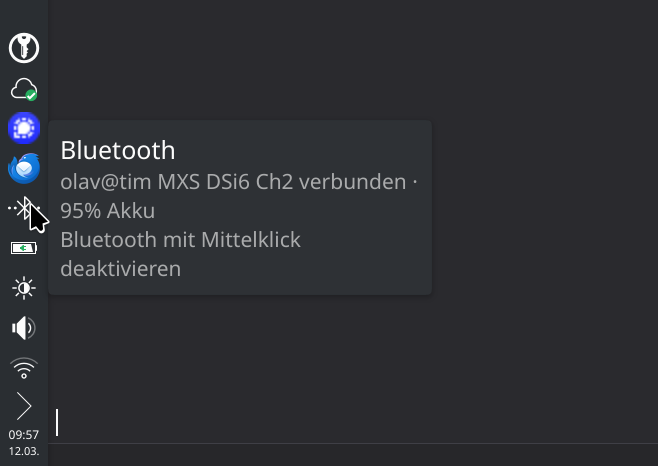Image resolution: width=658 pixels, height=466 pixels.
Task: Click the Bluetooth tray icon
Action: click(x=24, y=208)
